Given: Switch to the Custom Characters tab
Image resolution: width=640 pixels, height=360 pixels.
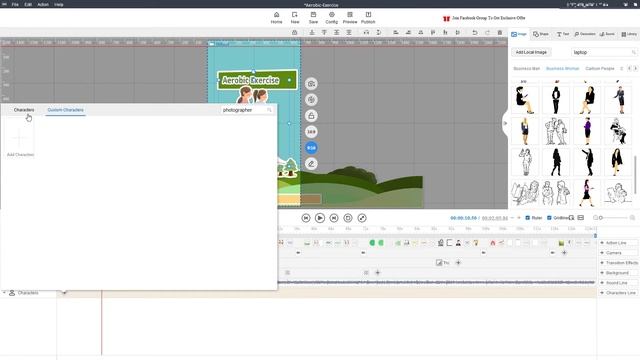Looking at the screenshot, I should coord(65,110).
